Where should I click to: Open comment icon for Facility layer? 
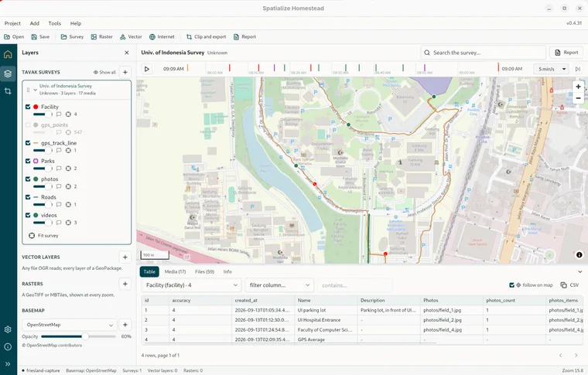pyautogui.click(x=59, y=114)
